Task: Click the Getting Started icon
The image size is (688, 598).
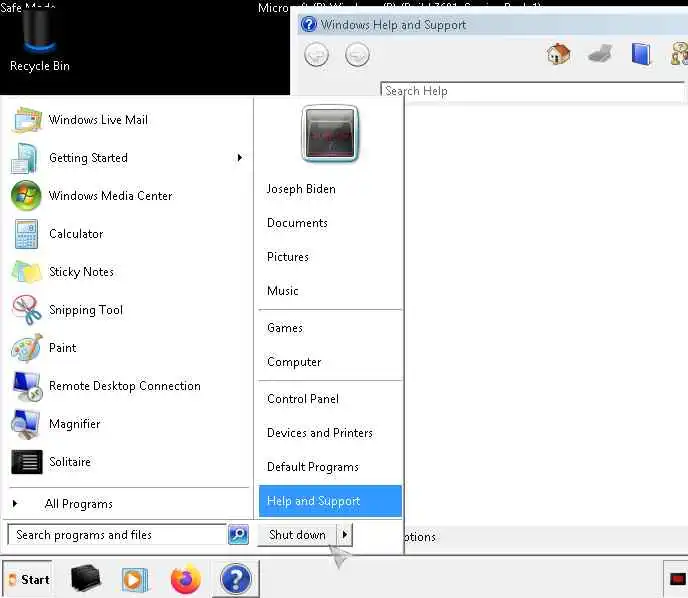Action: (24, 158)
